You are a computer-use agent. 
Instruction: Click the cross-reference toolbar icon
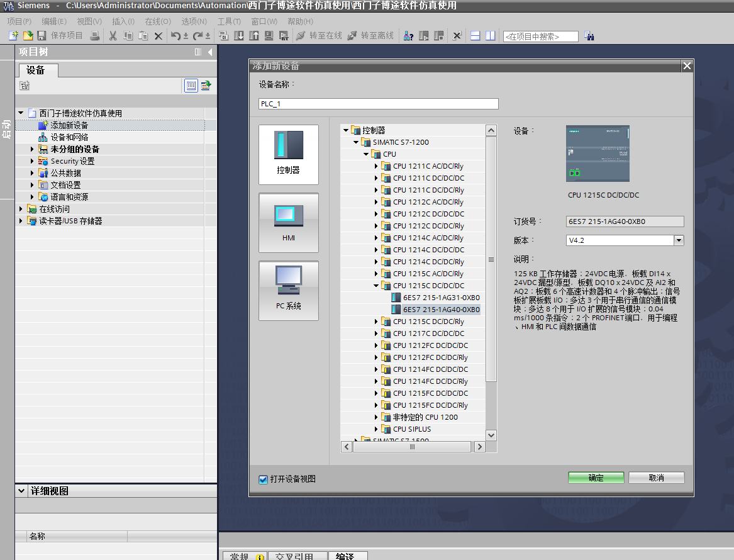click(x=457, y=36)
